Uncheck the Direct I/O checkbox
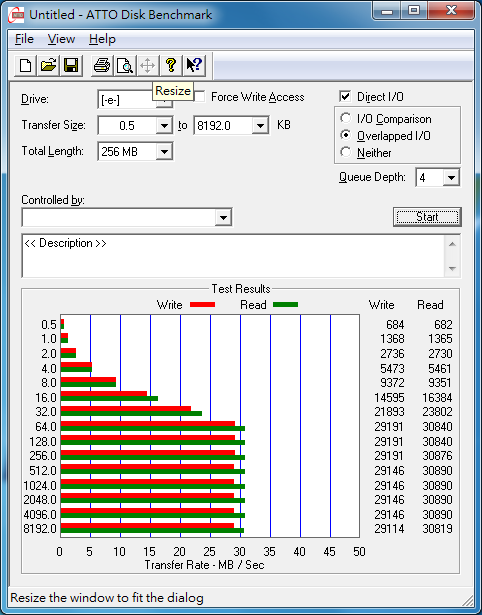Image resolution: width=482 pixels, height=615 pixels. coord(345,96)
